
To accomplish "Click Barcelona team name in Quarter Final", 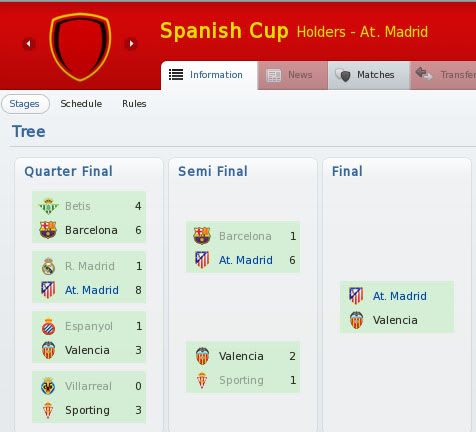I will tap(91, 230).
